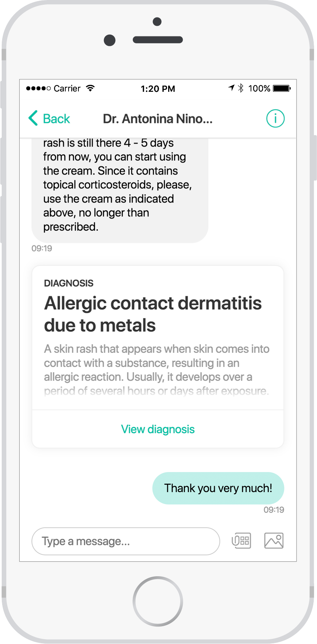Focus the Type a message field
The image size is (317, 644).
point(125,541)
